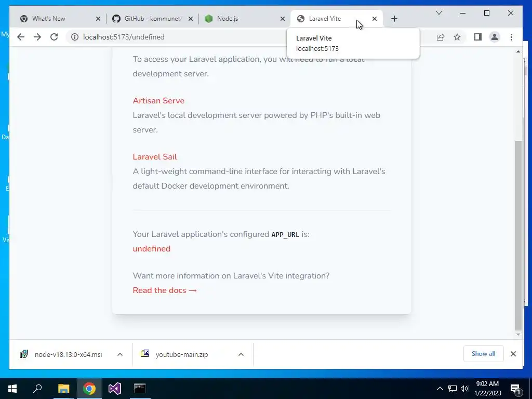The image size is (532, 399).
Task: Open a new tab with the plus button
Action: coord(394,19)
